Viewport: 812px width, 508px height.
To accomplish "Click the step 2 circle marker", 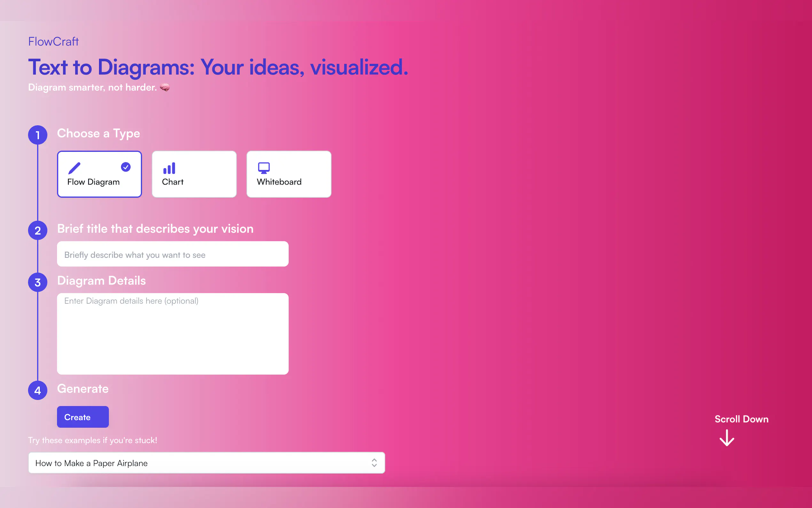I will 38,230.
